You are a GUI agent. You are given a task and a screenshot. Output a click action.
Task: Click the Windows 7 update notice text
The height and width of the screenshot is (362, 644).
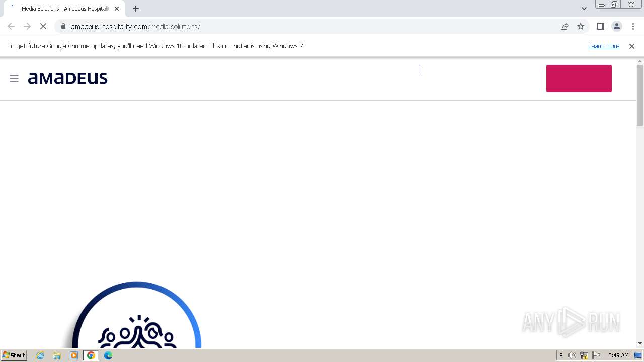[x=156, y=46]
